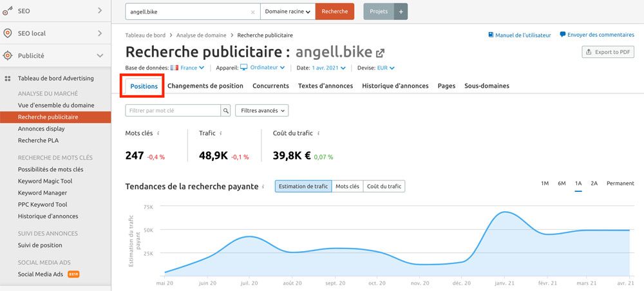The width and height of the screenshot is (644, 291).
Task: Click the info icon beside Mots clés
Action: [x=158, y=133]
